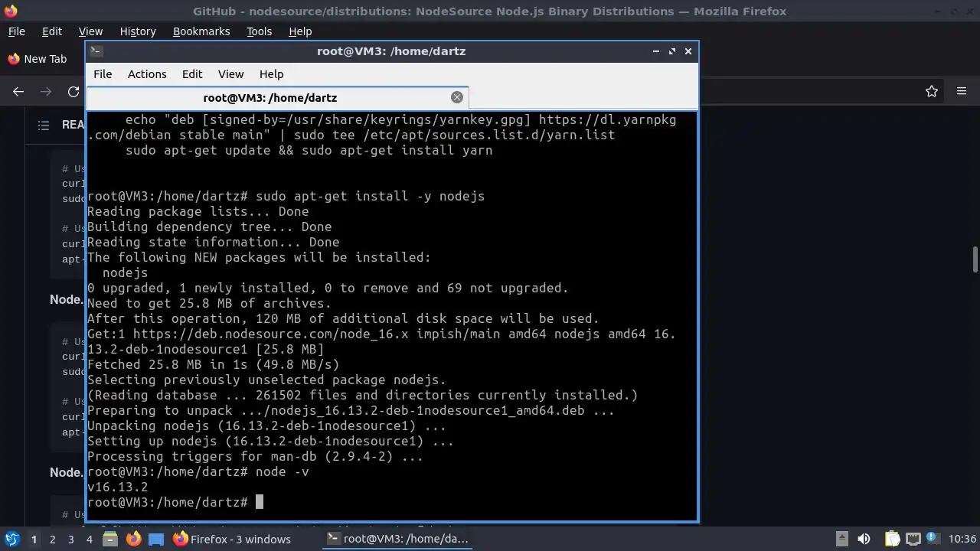980x551 pixels.
Task: Open the Firefox - 3 windows taskbar group
Action: 232,539
